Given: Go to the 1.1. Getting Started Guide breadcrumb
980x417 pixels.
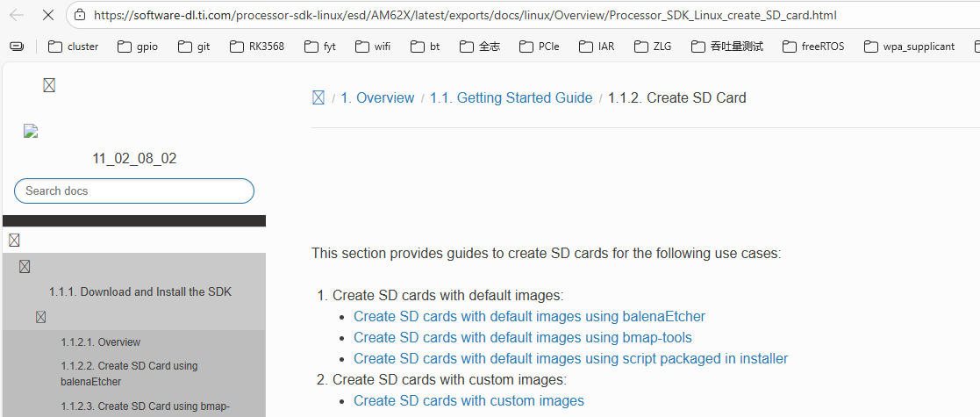Looking at the screenshot, I should (x=511, y=98).
